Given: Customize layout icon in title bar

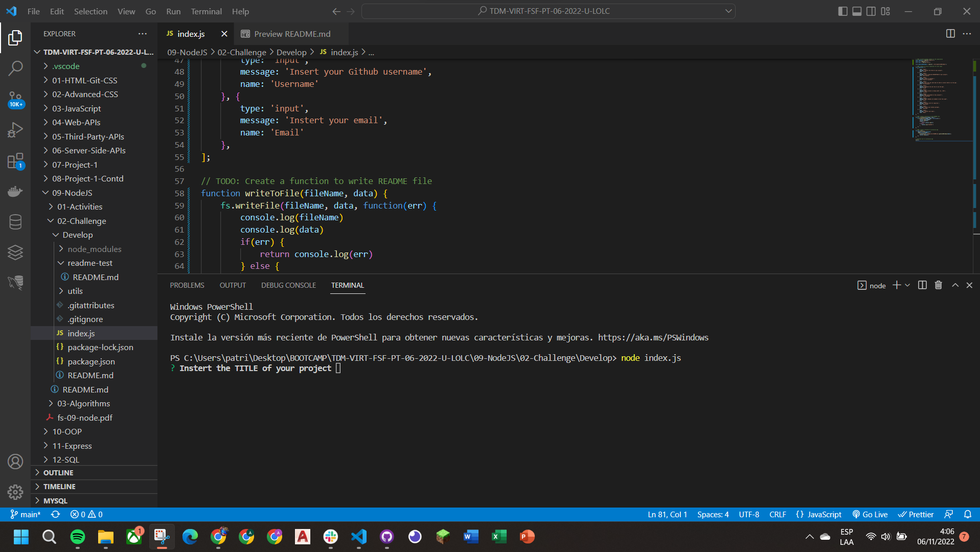Looking at the screenshot, I should (x=885, y=11).
